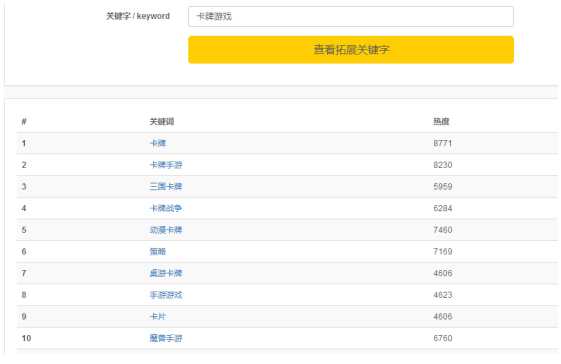561x364 pixels.
Task: Open the two-character link in row 6
Action: click(x=158, y=252)
